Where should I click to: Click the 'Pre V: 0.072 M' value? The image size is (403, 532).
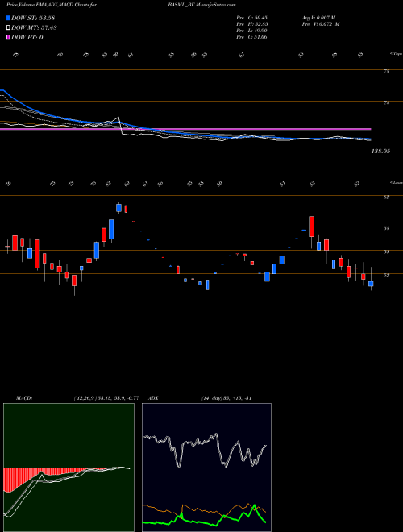(x=321, y=24)
